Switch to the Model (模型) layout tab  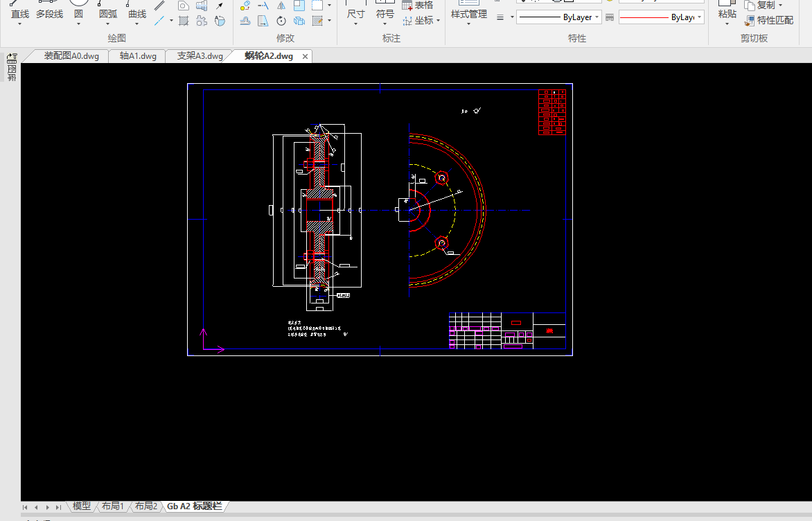tap(82, 506)
